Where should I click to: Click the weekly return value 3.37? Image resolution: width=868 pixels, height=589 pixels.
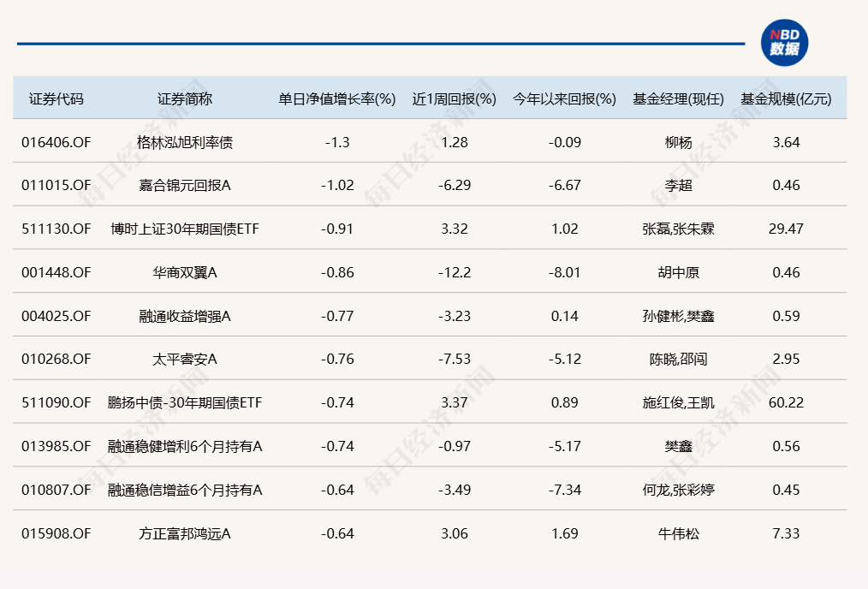pyautogui.click(x=455, y=402)
